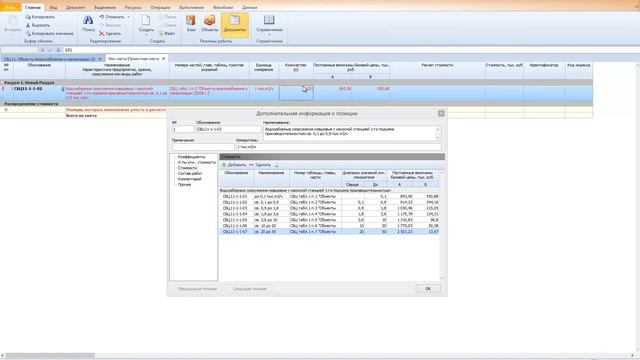Click the formula bar input showing 101

pyautogui.click(x=351, y=50)
